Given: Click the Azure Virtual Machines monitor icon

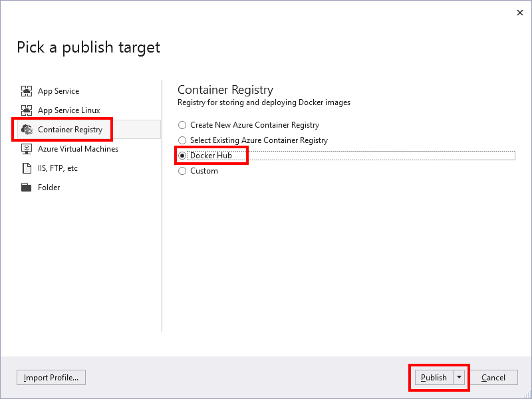Looking at the screenshot, I should (x=27, y=149).
